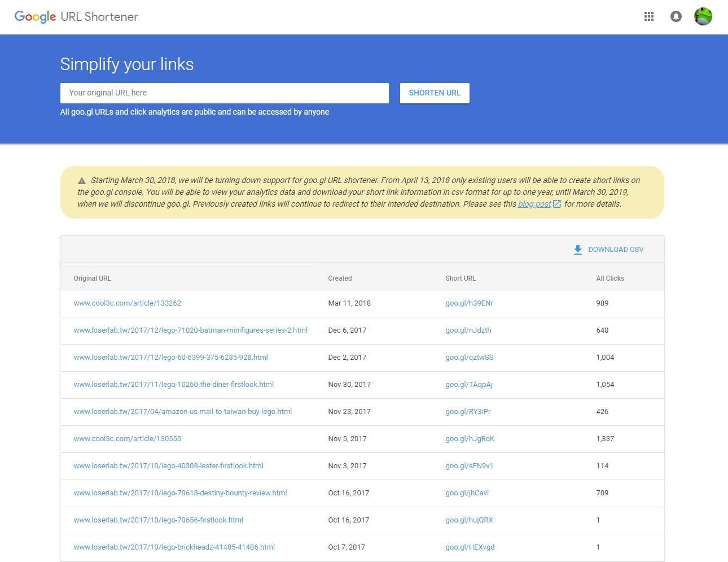The image size is (728, 562).
Task: Open the Google apps grid icon
Action: click(x=649, y=16)
